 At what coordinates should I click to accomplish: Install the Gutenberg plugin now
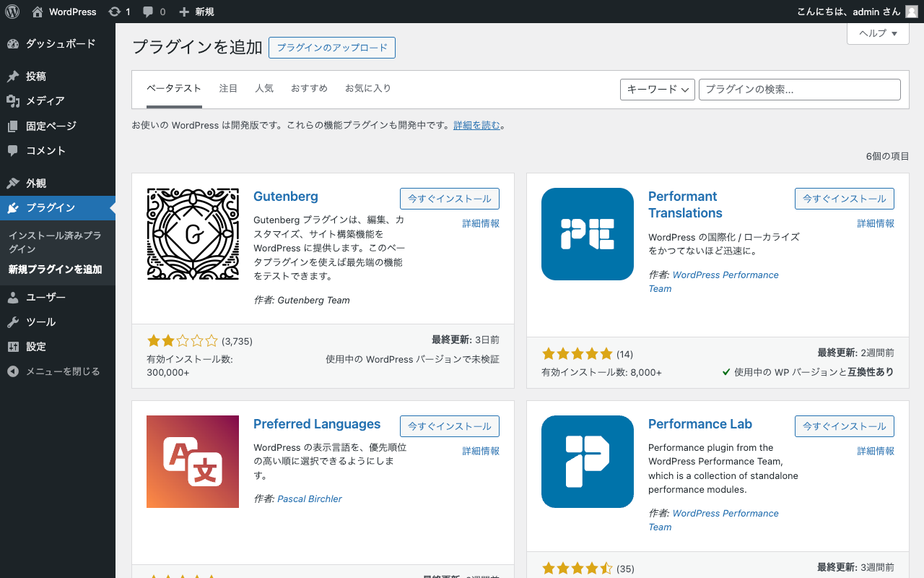[x=450, y=199]
